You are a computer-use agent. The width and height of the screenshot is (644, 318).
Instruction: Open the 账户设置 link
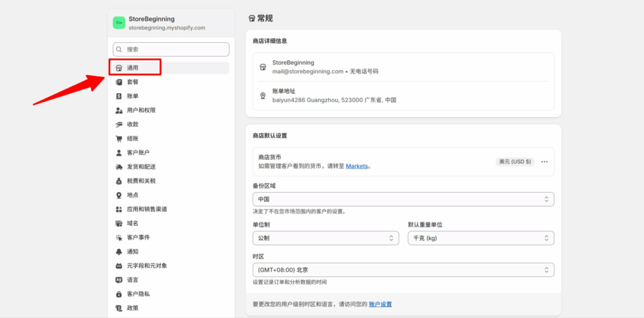(x=380, y=304)
